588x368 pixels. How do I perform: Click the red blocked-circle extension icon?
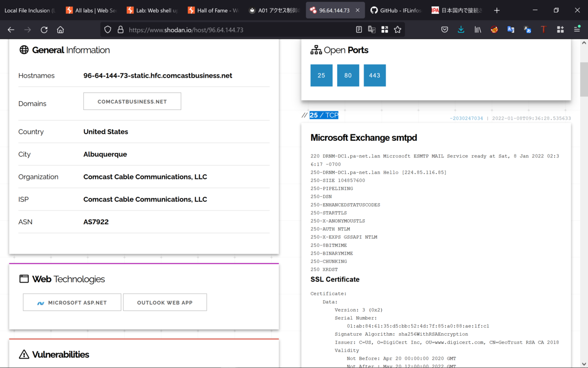[494, 30]
